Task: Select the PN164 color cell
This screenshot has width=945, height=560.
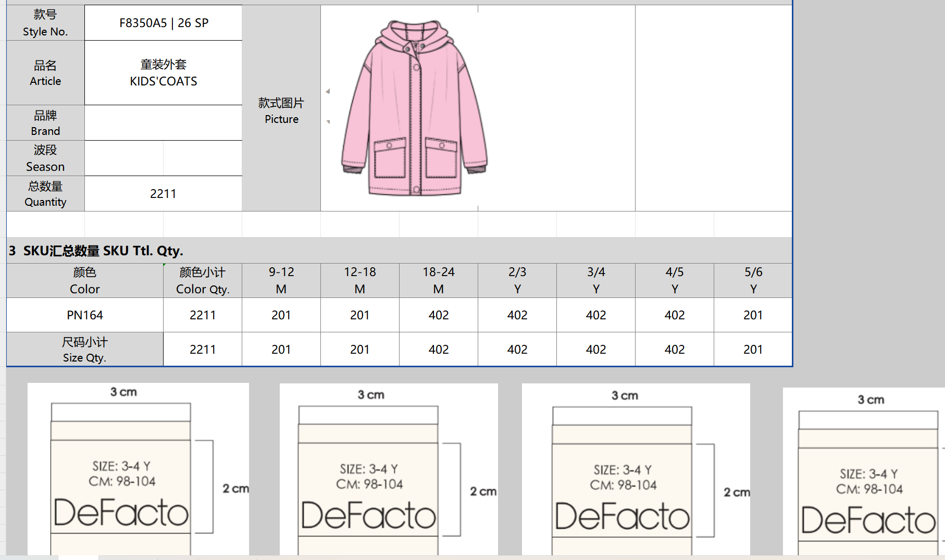Action: pos(85,315)
